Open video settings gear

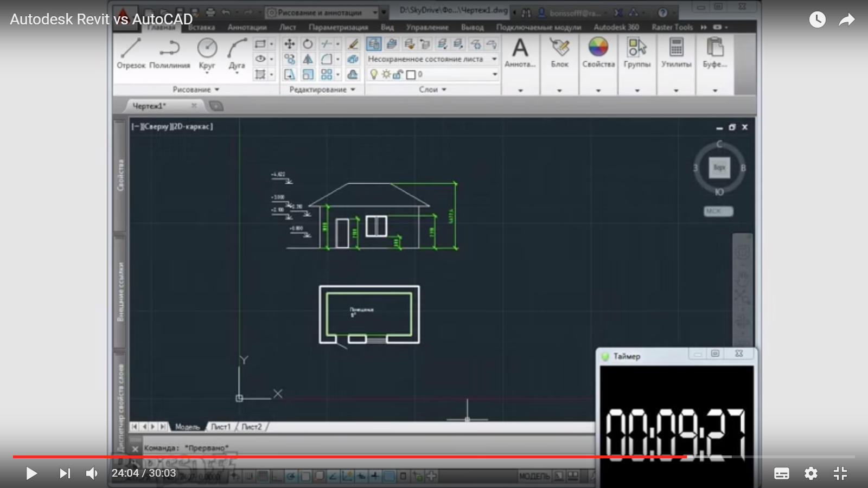coord(811,473)
